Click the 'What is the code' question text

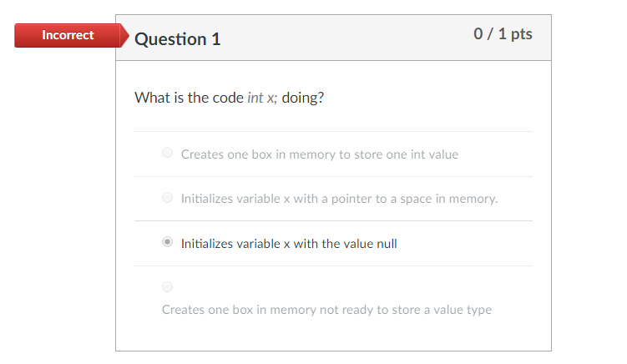pyautogui.click(x=189, y=98)
